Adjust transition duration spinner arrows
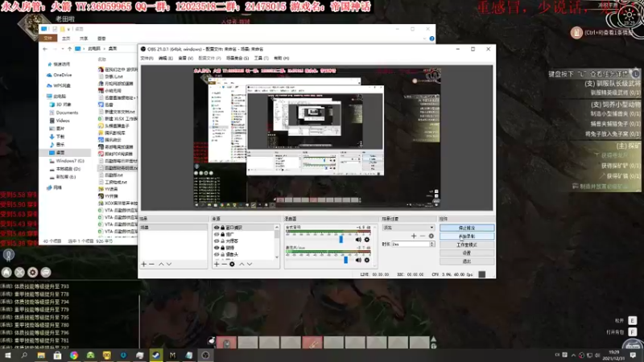 431,245
